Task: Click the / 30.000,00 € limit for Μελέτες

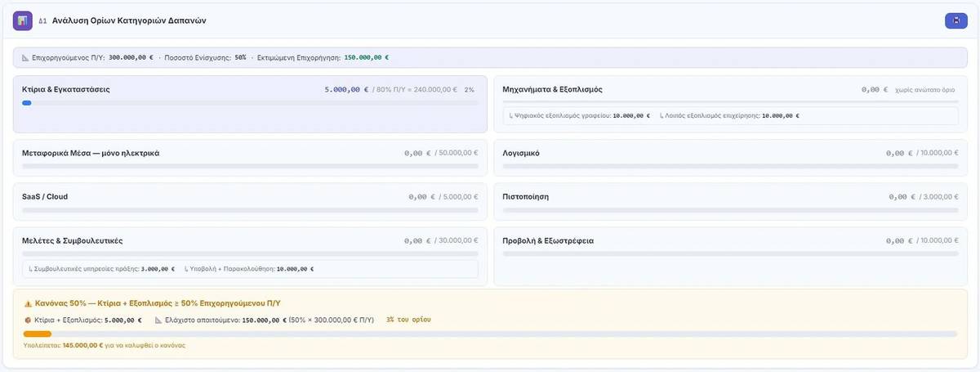Action: point(457,241)
